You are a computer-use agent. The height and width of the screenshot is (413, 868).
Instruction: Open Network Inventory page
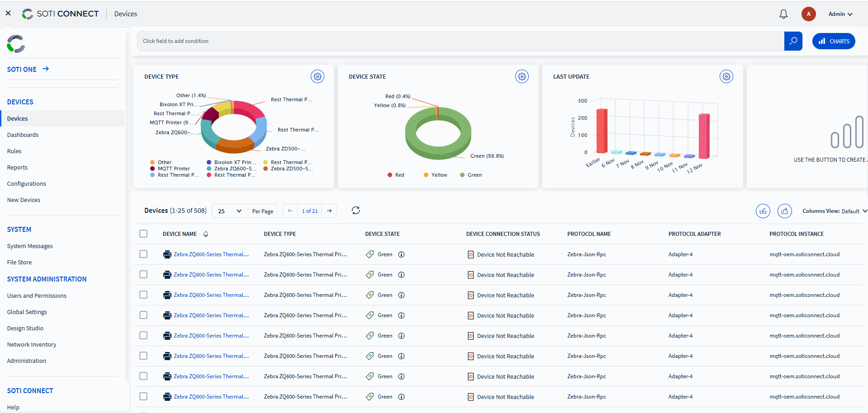(x=32, y=344)
